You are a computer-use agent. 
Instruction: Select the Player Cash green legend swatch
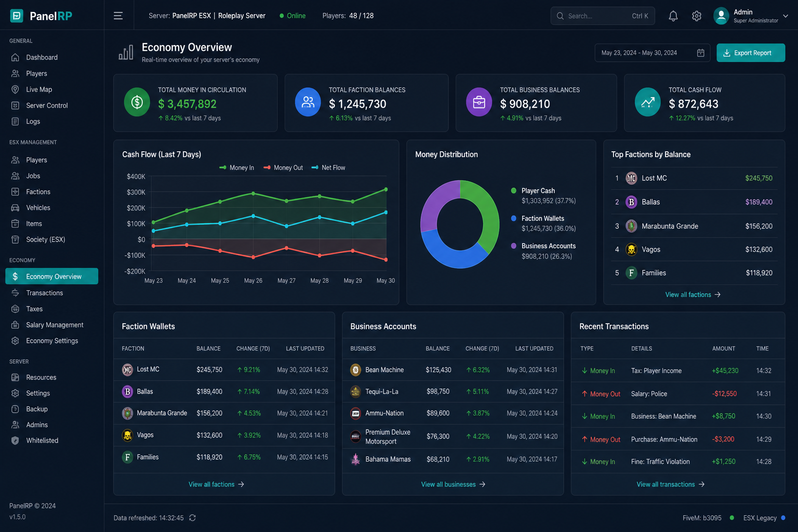pyautogui.click(x=514, y=191)
